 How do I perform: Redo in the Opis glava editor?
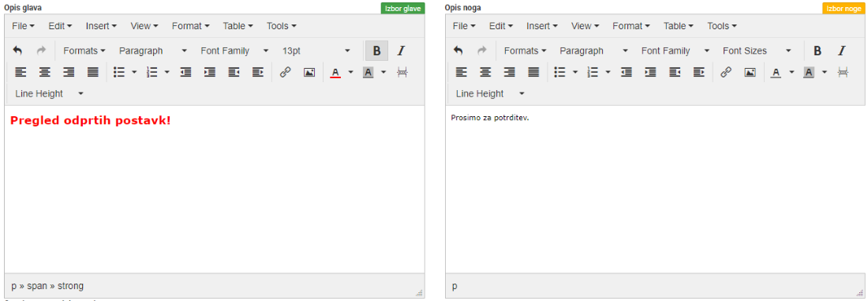point(41,51)
